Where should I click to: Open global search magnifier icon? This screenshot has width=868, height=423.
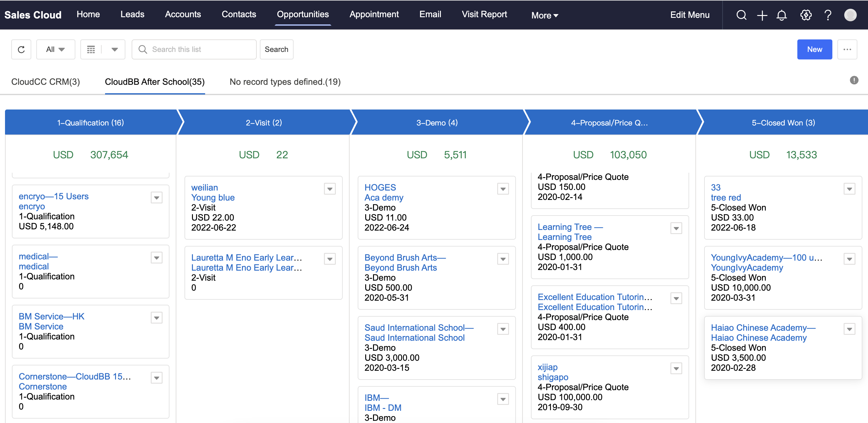(741, 15)
